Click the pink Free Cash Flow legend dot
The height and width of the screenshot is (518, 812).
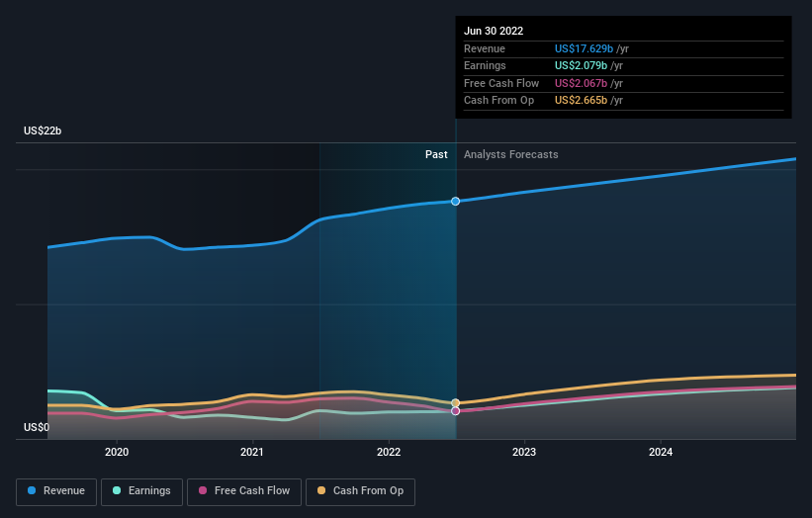pyautogui.click(x=203, y=490)
